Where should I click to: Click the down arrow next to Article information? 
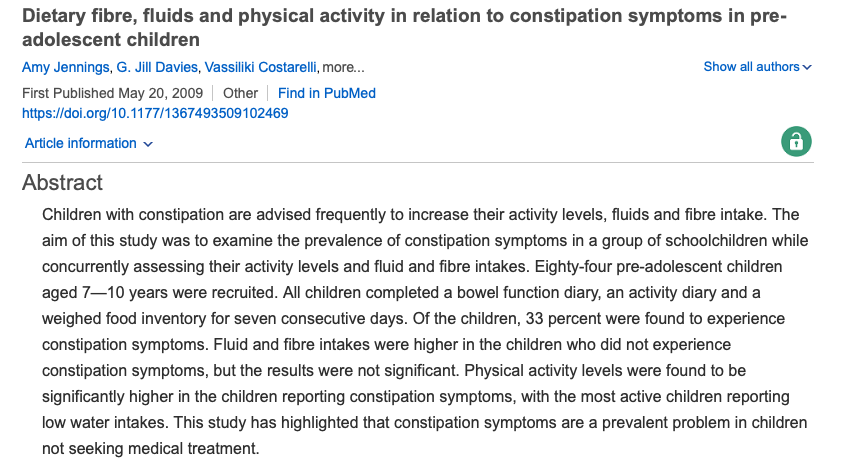click(148, 144)
